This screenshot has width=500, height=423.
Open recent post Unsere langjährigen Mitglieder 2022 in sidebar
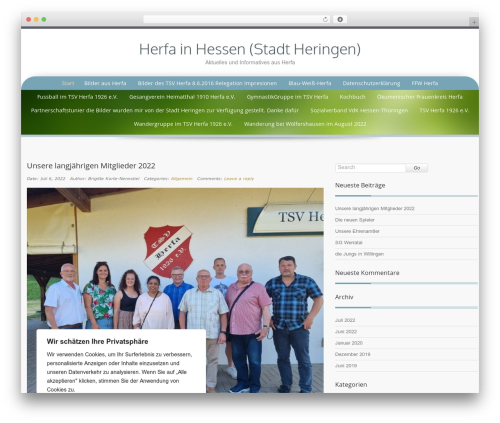click(375, 209)
